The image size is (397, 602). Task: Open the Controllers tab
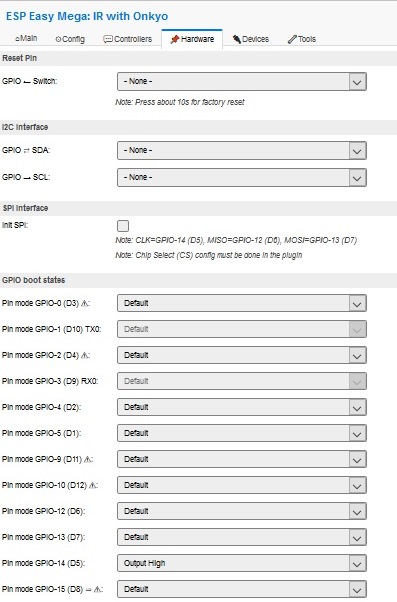[128, 39]
